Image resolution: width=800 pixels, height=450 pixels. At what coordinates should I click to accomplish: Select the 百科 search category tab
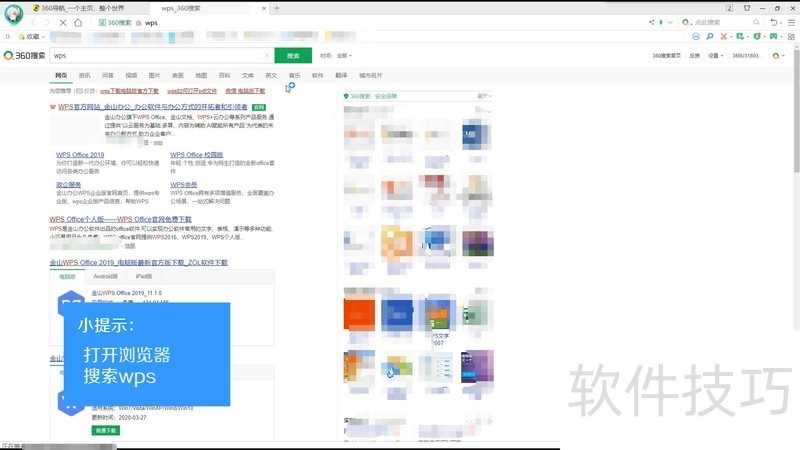(x=224, y=76)
